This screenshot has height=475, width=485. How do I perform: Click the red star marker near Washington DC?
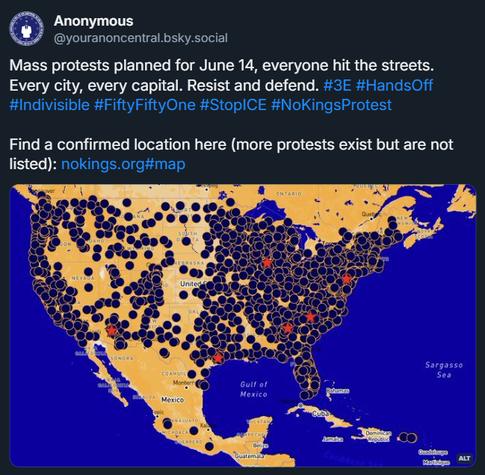coord(347,279)
